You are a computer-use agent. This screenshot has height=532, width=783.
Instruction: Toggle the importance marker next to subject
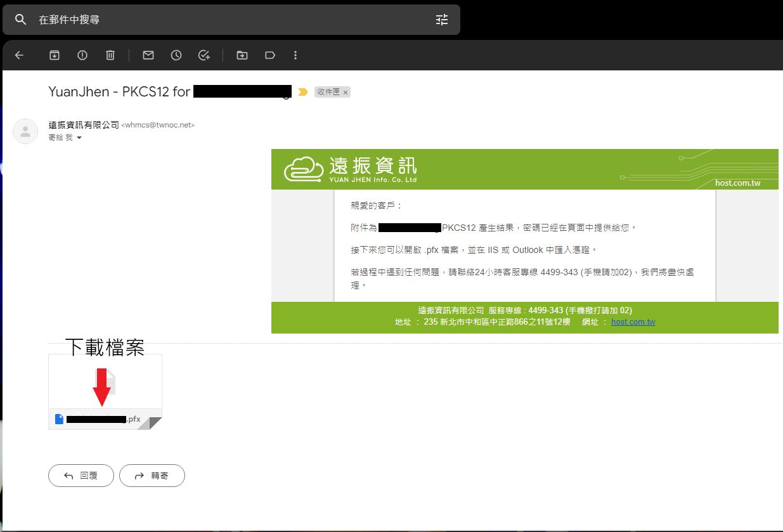302,92
